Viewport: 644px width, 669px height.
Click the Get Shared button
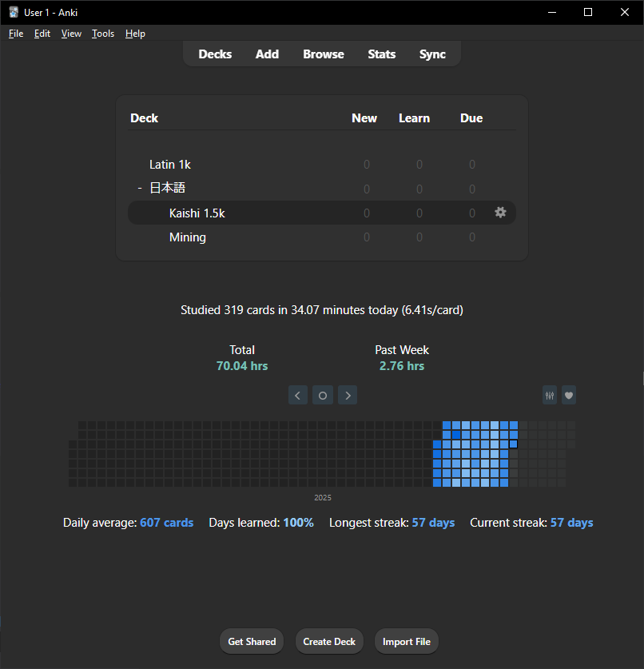252,641
